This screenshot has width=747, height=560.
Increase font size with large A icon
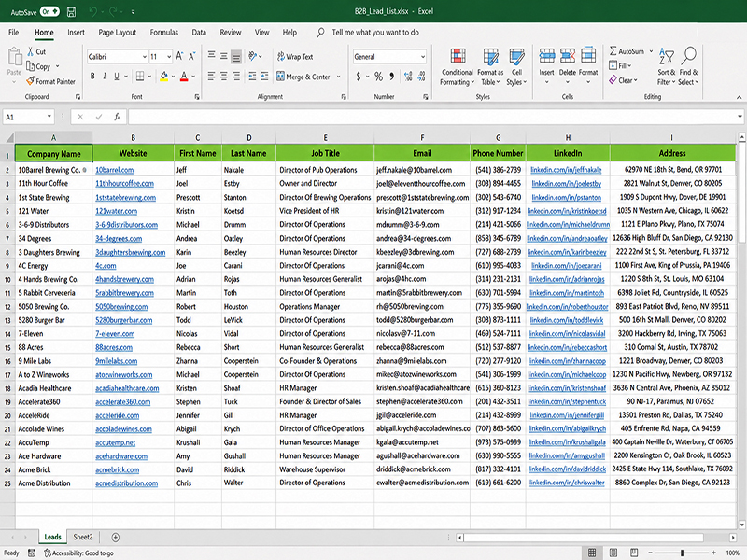179,56
